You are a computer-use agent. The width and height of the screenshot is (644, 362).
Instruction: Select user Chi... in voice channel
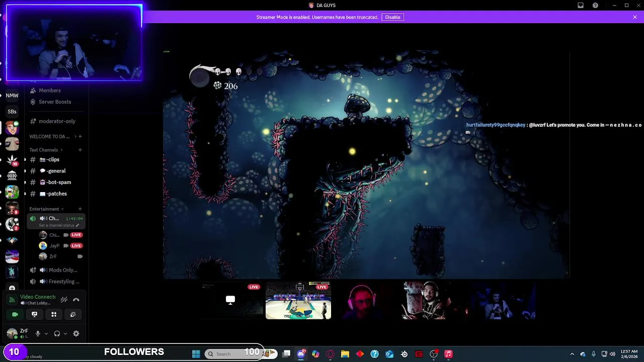point(60,235)
